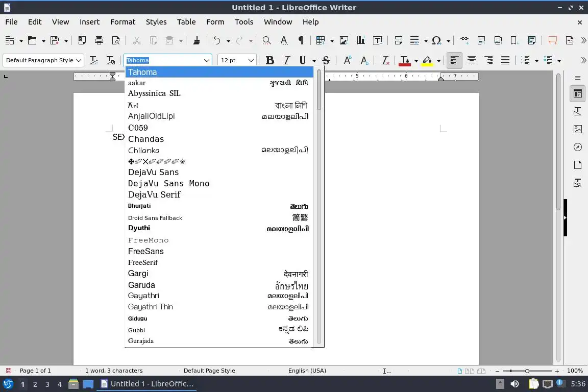Image resolution: width=588 pixels, height=392 pixels.
Task: Toggle Subscript formatting
Action: point(364,60)
